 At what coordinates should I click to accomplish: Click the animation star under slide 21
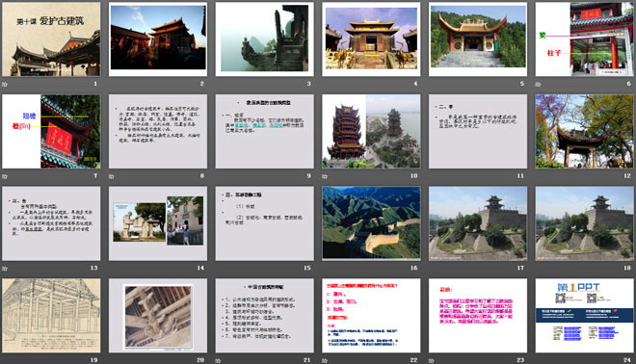click(218, 360)
